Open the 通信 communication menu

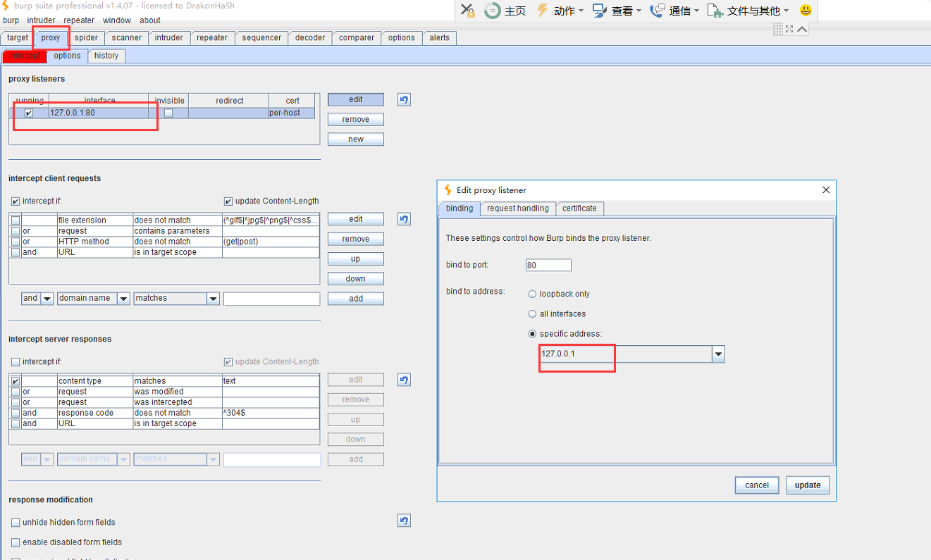(x=674, y=11)
